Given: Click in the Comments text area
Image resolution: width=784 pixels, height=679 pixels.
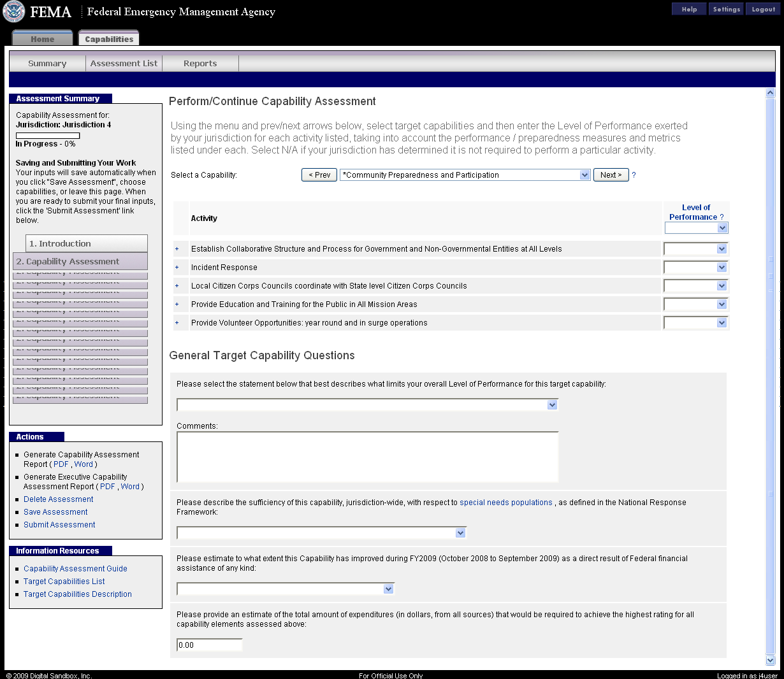Looking at the screenshot, I should click(367, 457).
